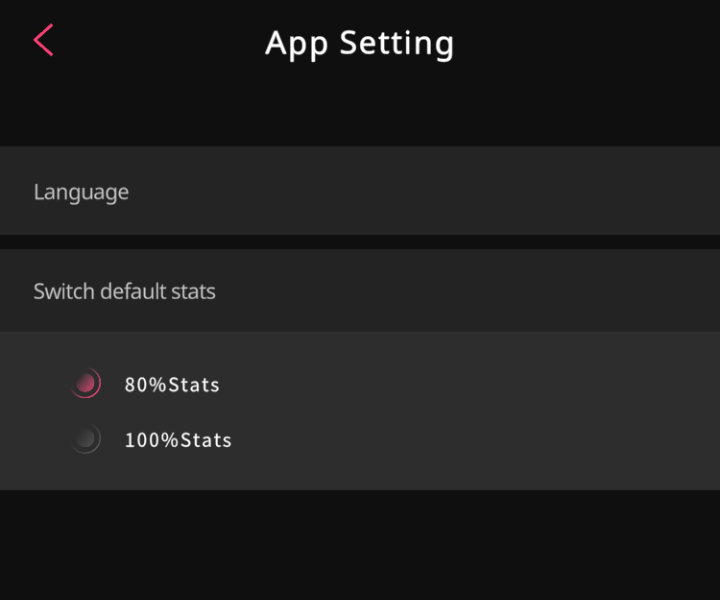The height and width of the screenshot is (600, 720).
Task: Switch default stats to 100%
Action: point(86,439)
